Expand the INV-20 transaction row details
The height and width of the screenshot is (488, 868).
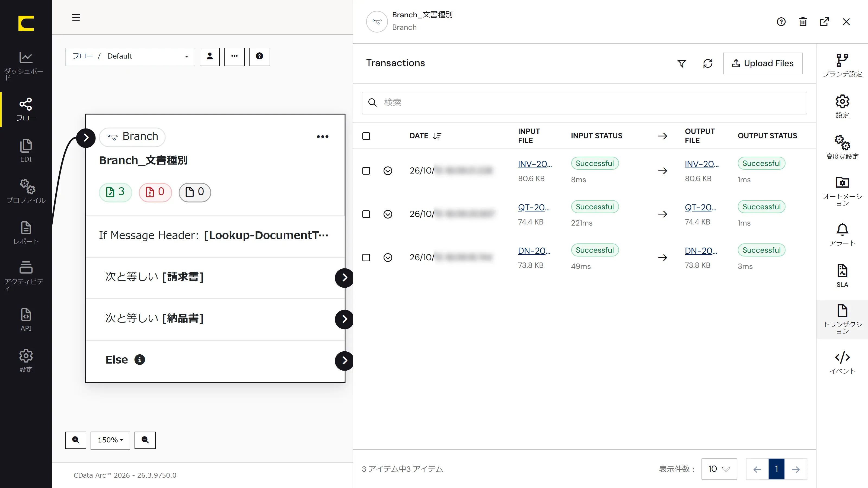pyautogui.click(x=388, y=171)
